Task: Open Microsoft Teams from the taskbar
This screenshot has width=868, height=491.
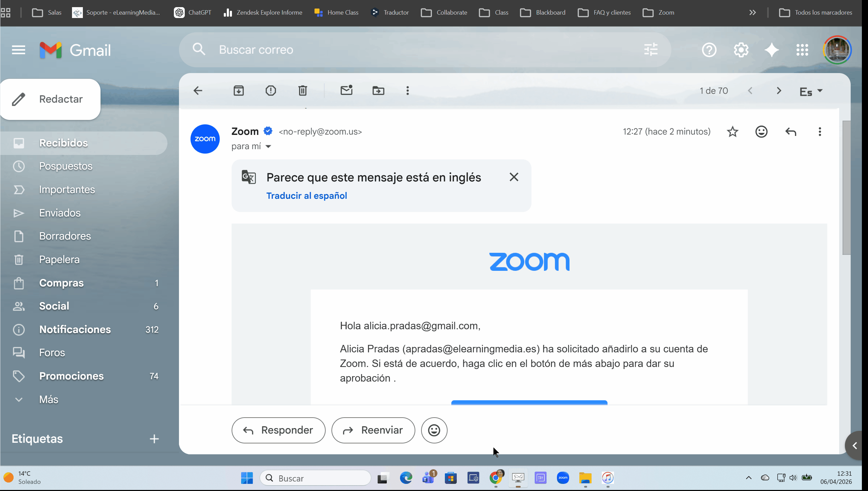Action: pos(428,478)
